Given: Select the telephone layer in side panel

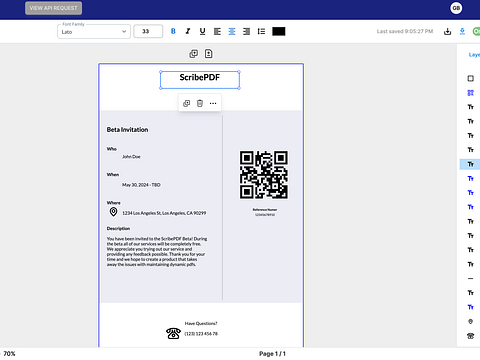Looking at the screenshot, I should click(470, 336).
